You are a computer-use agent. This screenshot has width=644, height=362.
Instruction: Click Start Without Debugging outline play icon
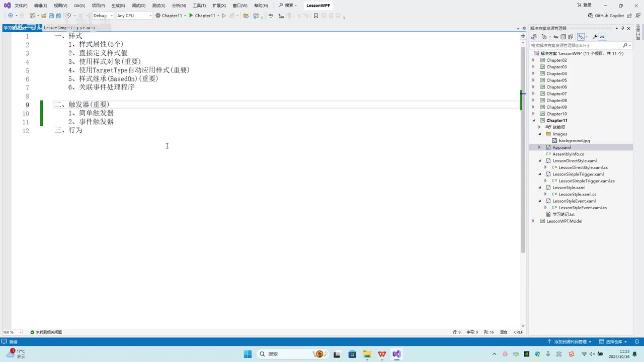[224, 16]
